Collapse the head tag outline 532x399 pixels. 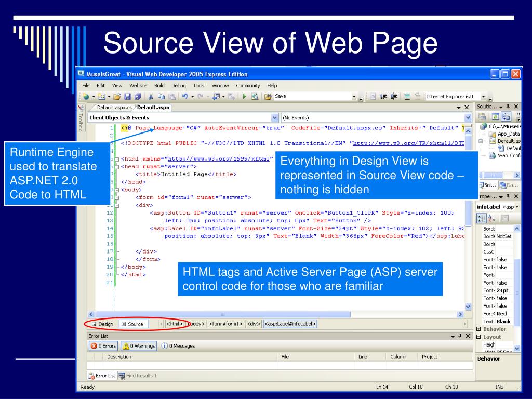[x=117, y=167]
